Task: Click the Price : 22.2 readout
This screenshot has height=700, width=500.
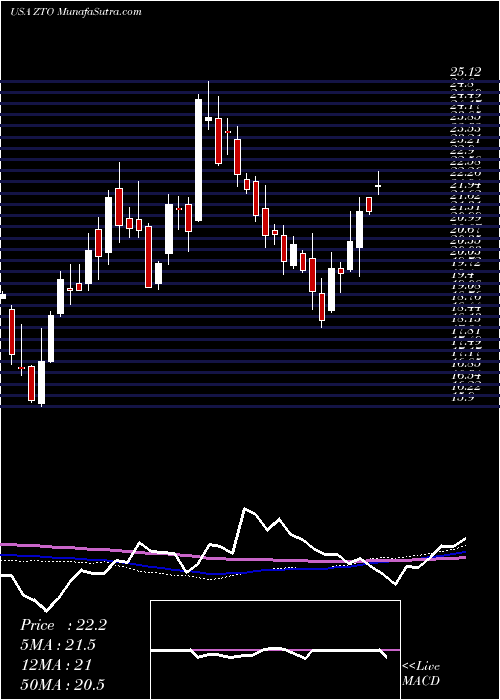Action: pos(63,625)
